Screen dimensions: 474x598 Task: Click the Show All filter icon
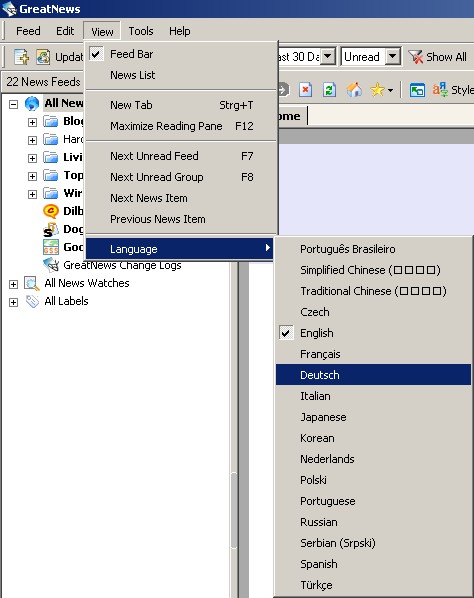[415, 57]
